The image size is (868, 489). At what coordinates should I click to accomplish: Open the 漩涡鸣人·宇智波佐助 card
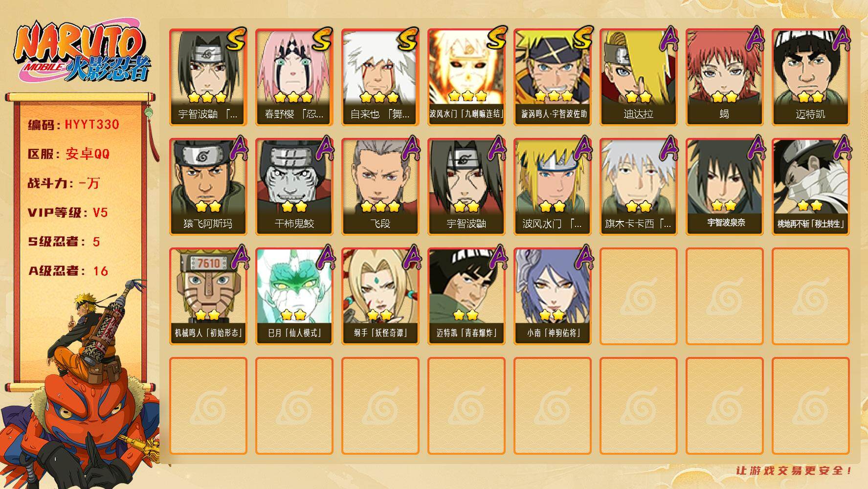point(552,77)
